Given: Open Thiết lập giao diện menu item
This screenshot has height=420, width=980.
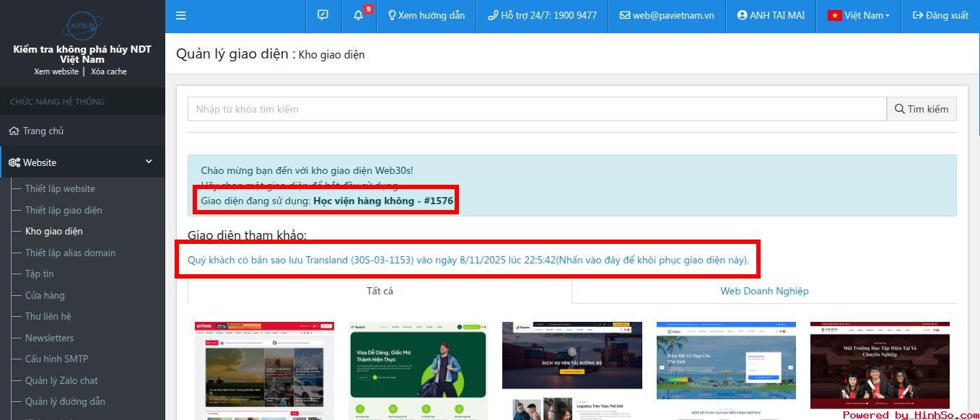Looking at the screenshot, I should (64, 210).
